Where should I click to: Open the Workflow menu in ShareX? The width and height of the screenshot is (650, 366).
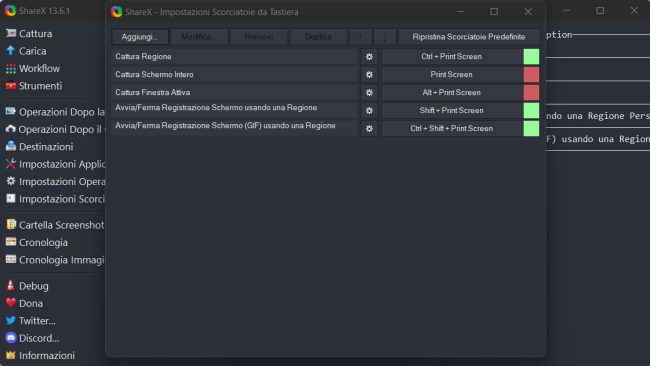click(39, 68)
